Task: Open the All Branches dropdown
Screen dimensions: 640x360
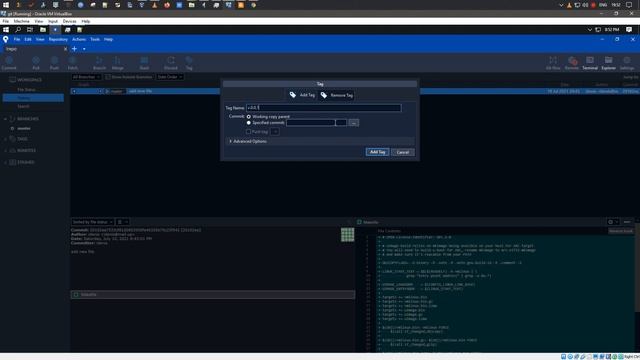Action: click(x=86, y=77)
